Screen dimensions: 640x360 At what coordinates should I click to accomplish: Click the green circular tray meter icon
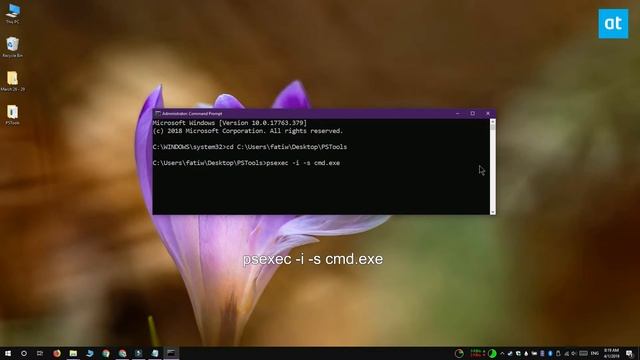point(492,353)
